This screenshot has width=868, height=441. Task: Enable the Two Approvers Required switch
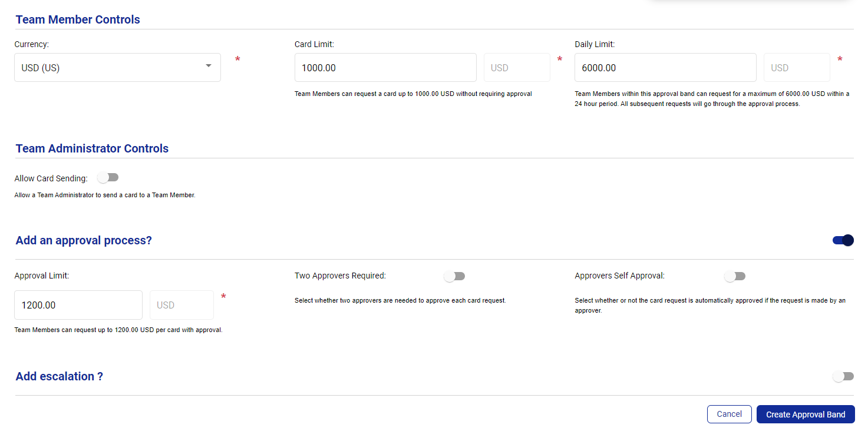click(454, 276)
